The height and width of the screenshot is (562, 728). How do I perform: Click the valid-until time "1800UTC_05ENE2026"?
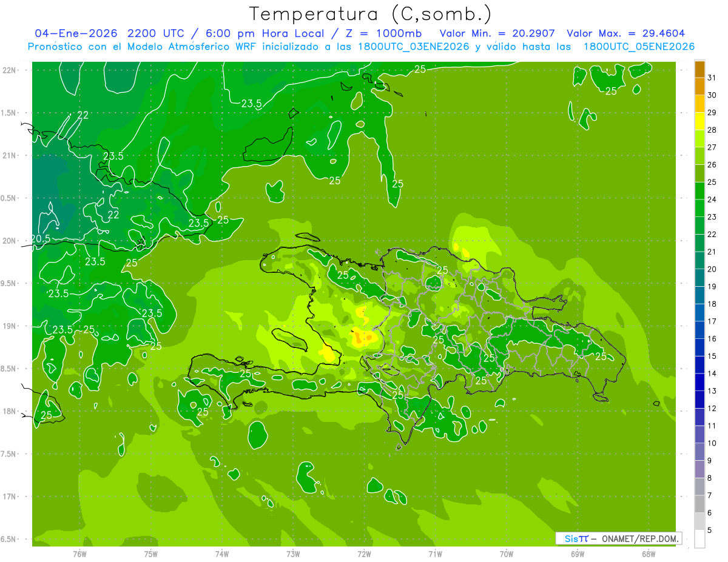coord(639,47)
